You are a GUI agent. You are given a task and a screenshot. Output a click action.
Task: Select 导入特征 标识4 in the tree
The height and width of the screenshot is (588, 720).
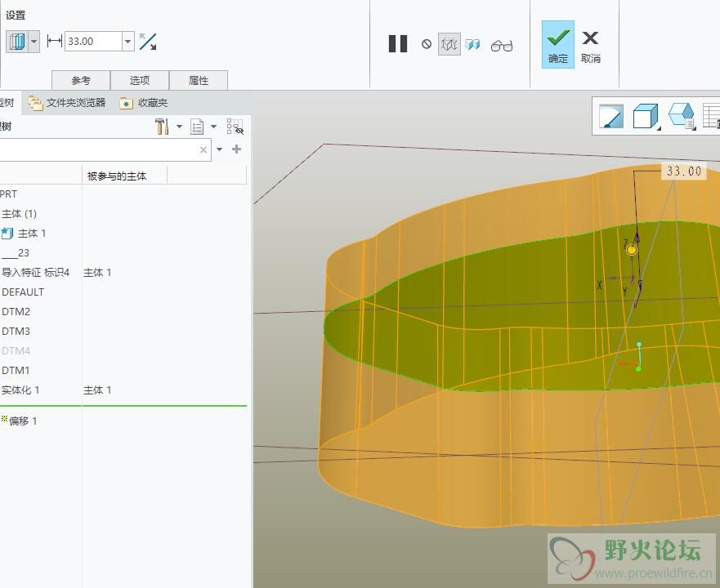point(35,273)
